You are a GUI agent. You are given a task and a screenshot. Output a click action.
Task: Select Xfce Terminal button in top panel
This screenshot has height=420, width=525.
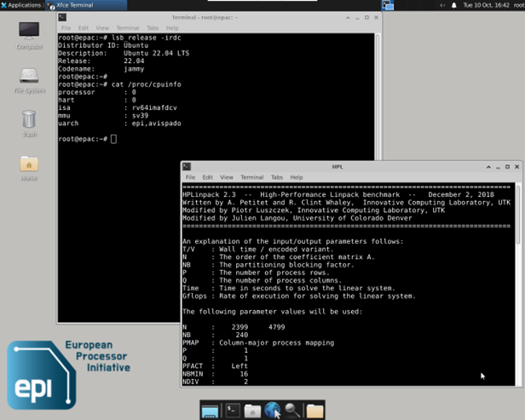tap(78, 5)
